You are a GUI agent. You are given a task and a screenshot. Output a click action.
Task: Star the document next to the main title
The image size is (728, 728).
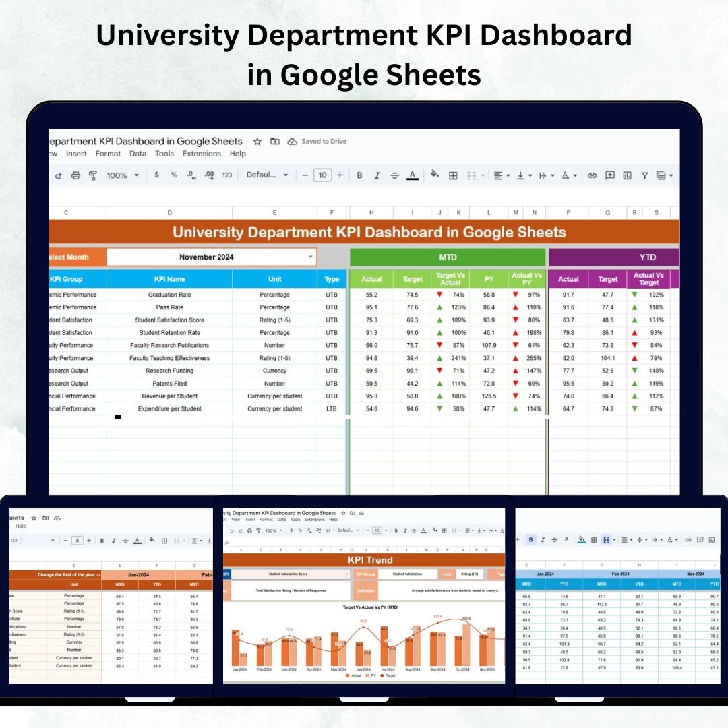click(257, 142)
